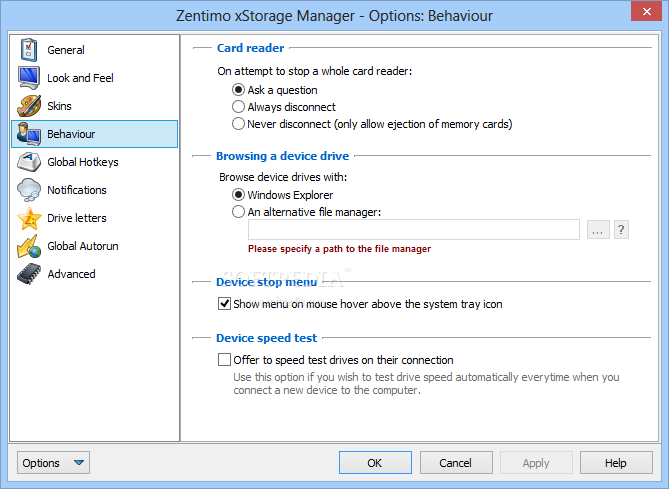
Task: Click the Card reader section heading
Action: pos(250,48)
